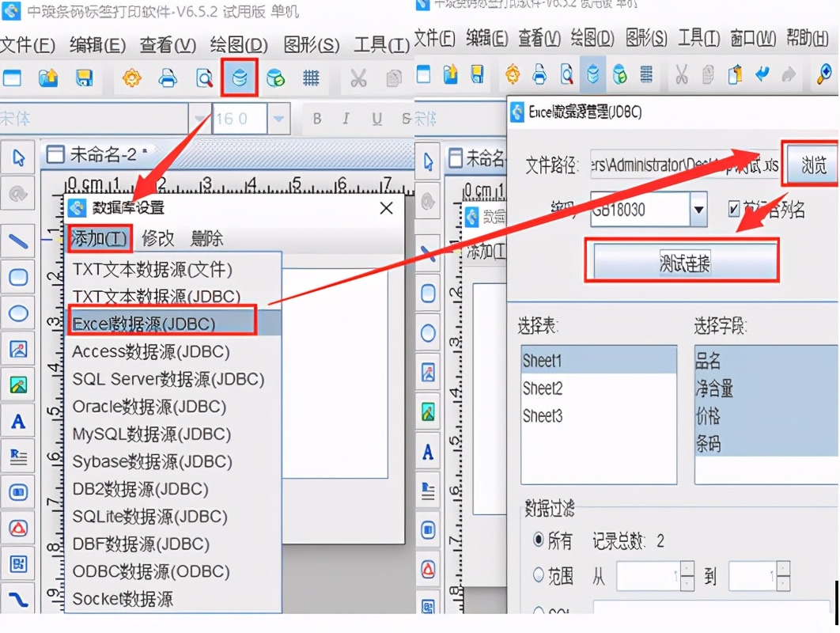Open the 文件(F) menu in left window
The height and width of the screenshot is (633, 840).
(28, 46)
